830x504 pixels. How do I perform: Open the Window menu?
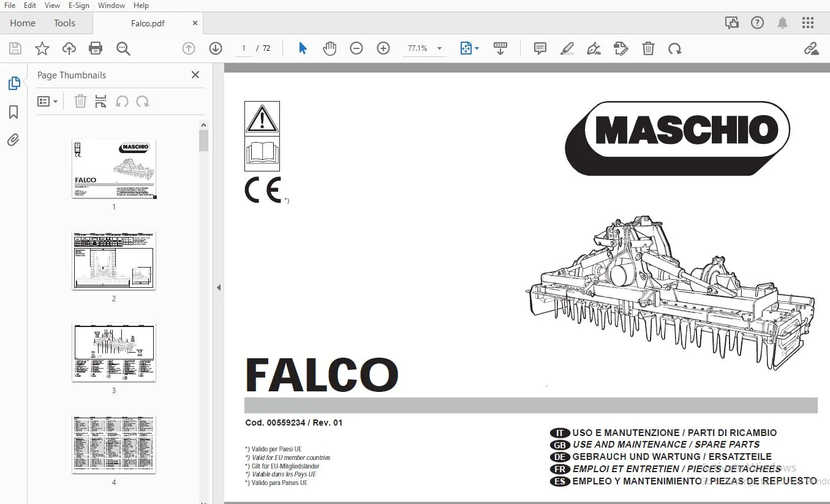tap(111, 6)
